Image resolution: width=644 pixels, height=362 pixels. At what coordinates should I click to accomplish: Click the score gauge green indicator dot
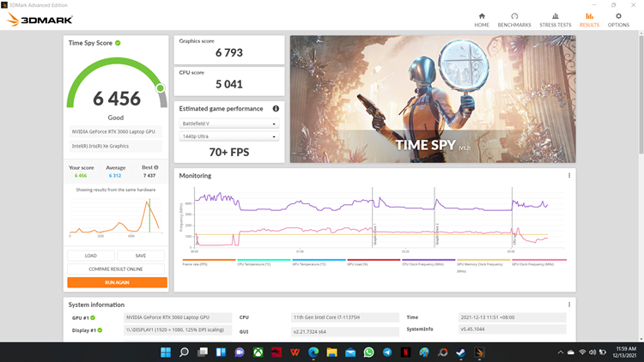pos(161,87)
